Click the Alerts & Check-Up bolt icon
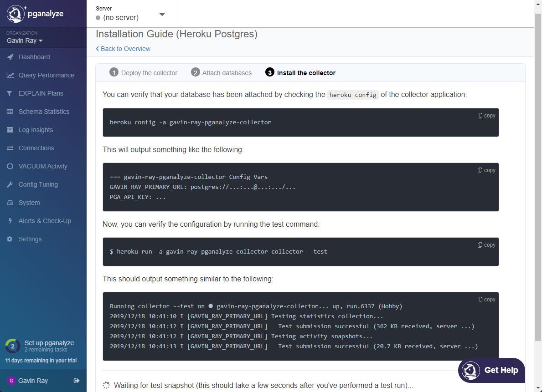 10,221
